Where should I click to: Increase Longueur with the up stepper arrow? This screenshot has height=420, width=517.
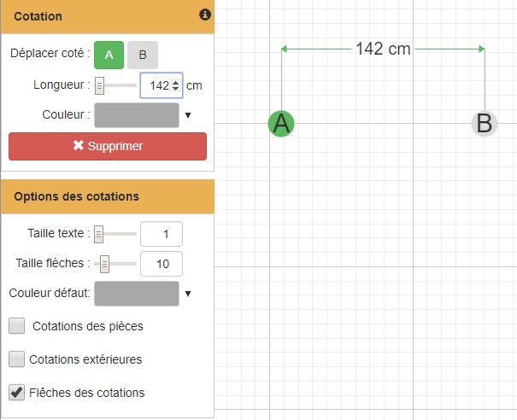176,81
